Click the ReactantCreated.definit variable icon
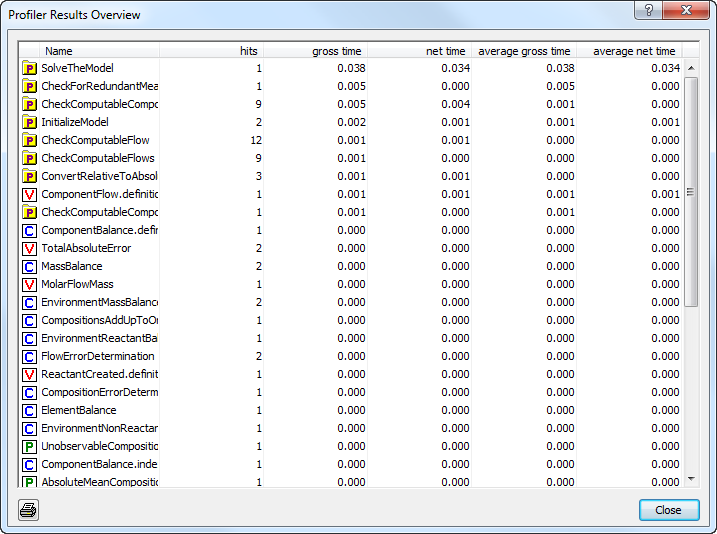 click(x=29, y=374)
